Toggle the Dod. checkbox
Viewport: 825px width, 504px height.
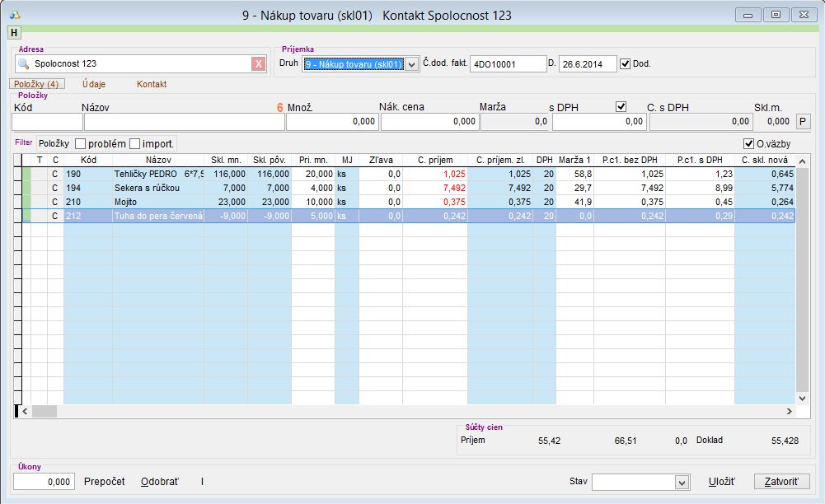[625, 63]
